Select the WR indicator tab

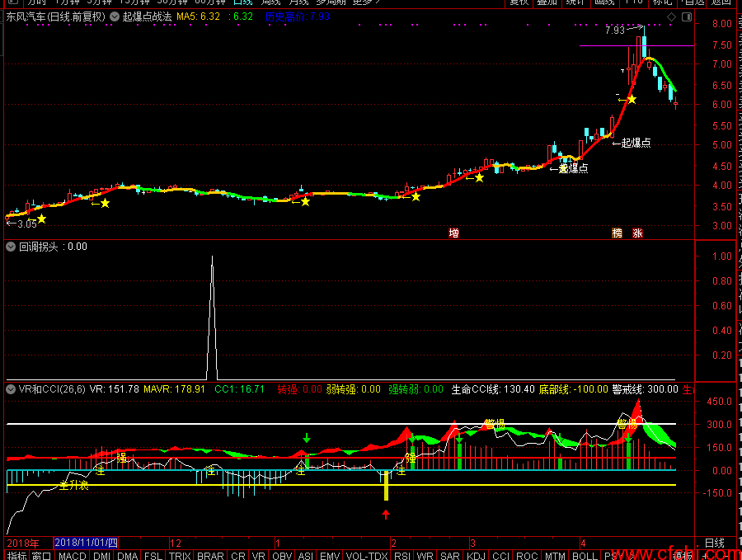[425, 555]
